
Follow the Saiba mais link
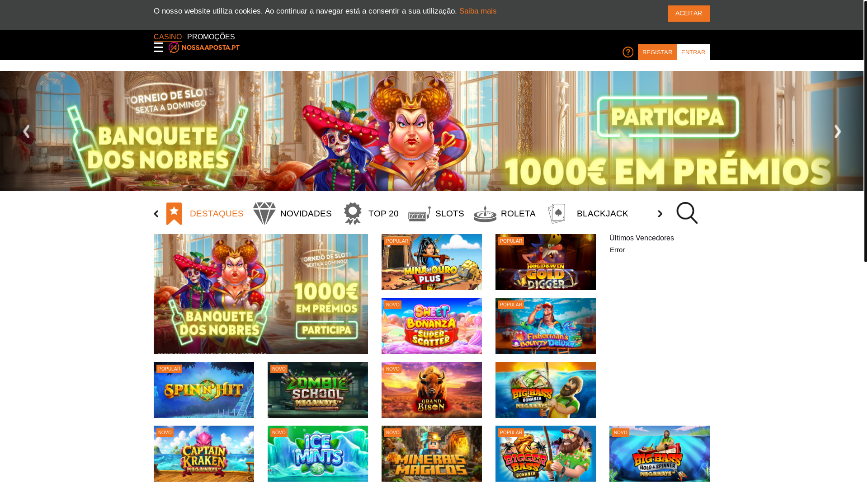click(x=478, y=11)
